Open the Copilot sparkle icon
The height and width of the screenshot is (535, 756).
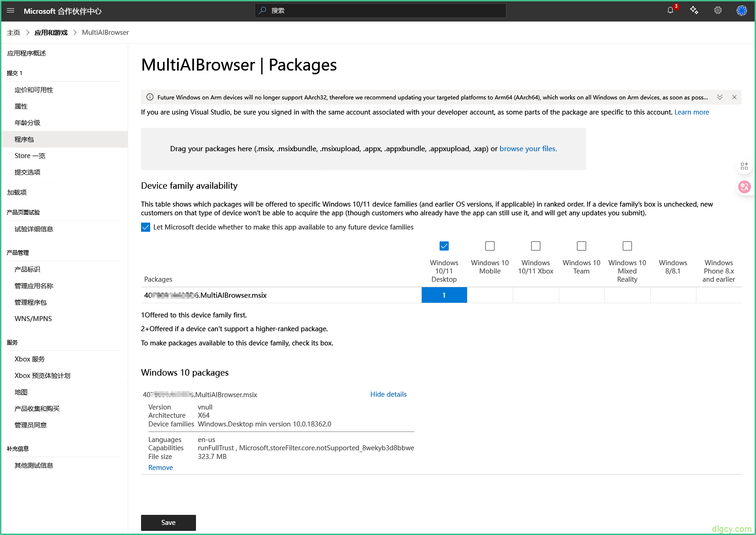click(694, 11)
